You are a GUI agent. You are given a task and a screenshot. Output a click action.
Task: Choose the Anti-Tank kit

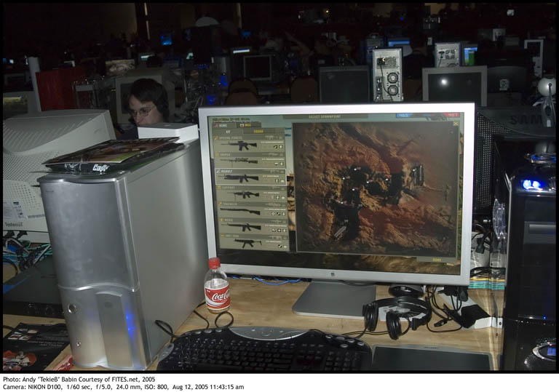coord(253,241)
